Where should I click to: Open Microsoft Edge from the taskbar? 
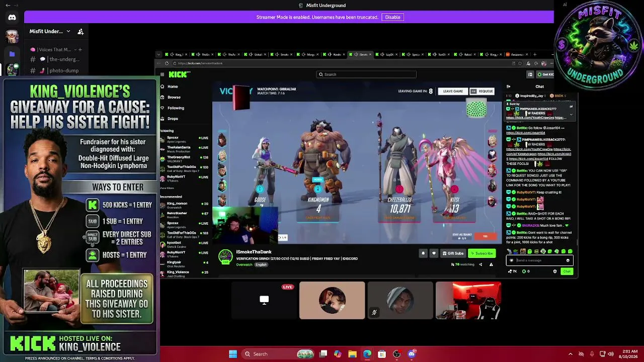click(367, 354)
